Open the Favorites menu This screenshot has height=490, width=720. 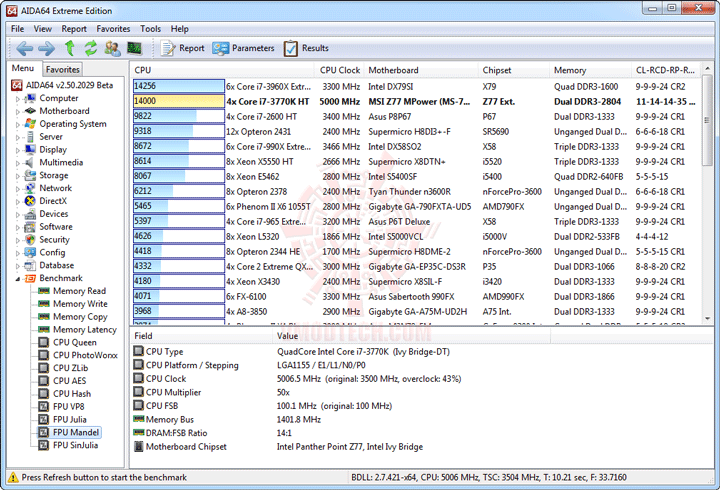[x=113, y=29]
